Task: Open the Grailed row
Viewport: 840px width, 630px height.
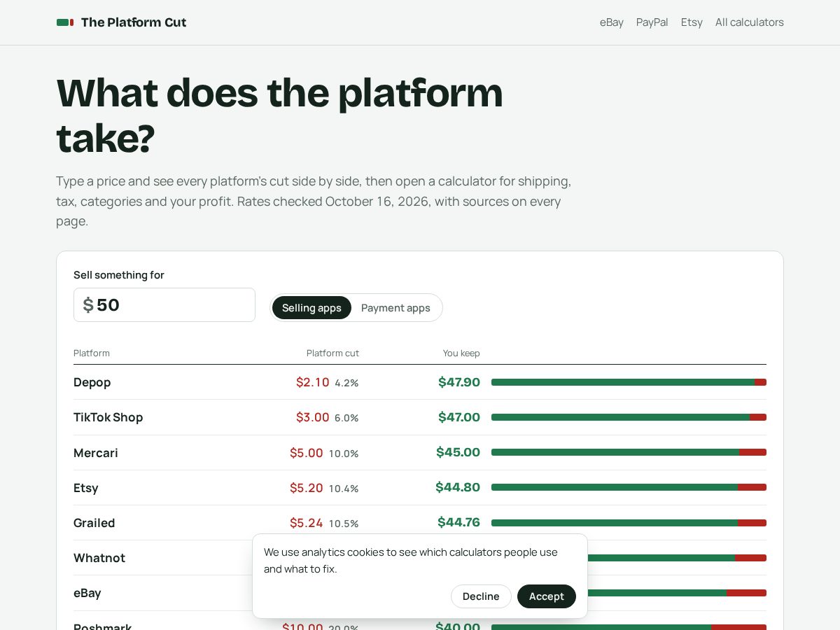Action: 420,523
